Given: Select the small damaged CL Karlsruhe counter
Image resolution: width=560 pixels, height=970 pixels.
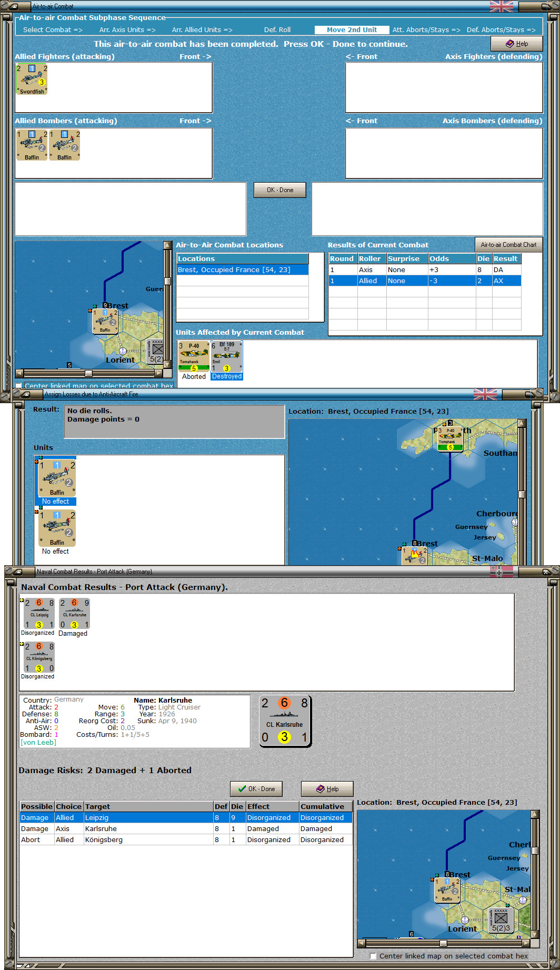Looking at the screenshot, I should pyautogui.click(x=74, y=614).
